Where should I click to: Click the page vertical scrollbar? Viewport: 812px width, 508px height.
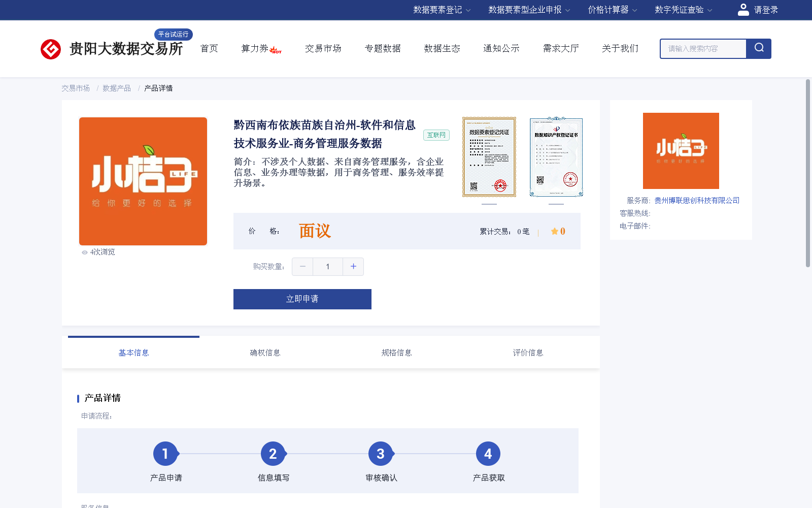(x=808, y=173)
